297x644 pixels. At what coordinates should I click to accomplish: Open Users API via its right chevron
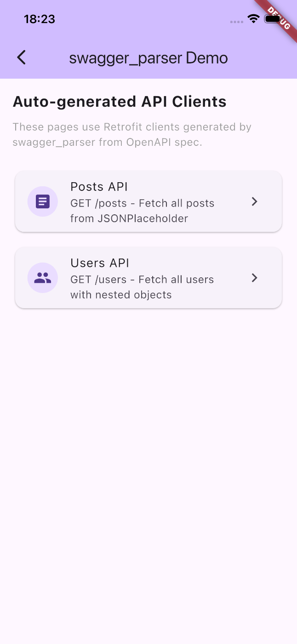[254, 278]
